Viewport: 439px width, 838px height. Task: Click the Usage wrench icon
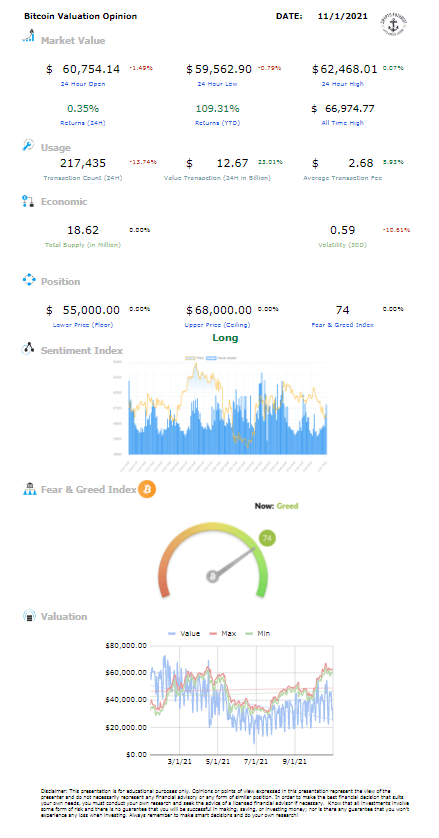pyautogui.click(x=28, y=145)
